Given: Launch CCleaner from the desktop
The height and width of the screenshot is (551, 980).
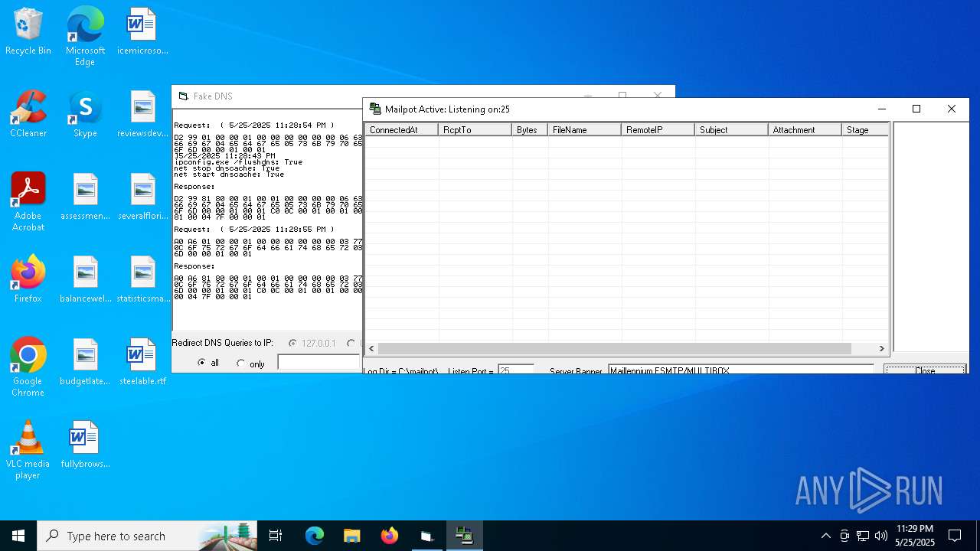Looking at the screenshot, I should coord(28,114).
